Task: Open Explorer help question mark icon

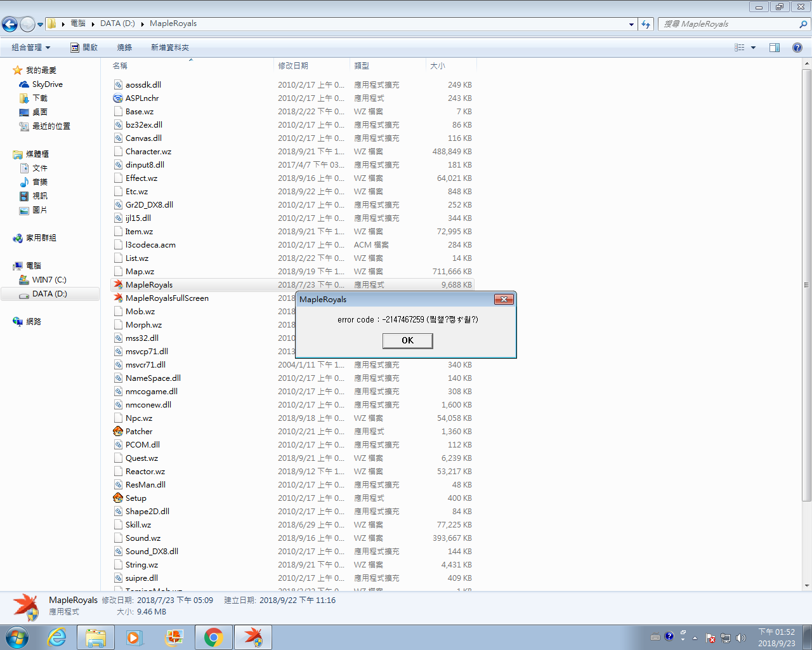Action: pyautogui.click(x=797, y=48)
